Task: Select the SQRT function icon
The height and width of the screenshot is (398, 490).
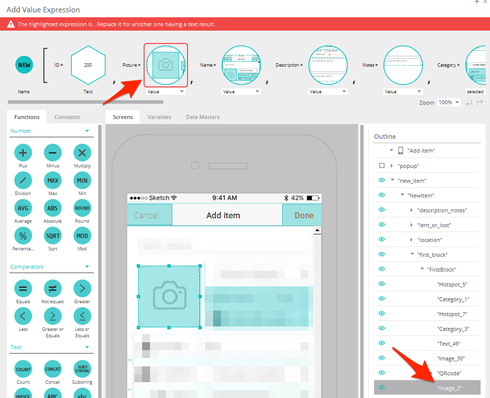Action: coord(53,236)
